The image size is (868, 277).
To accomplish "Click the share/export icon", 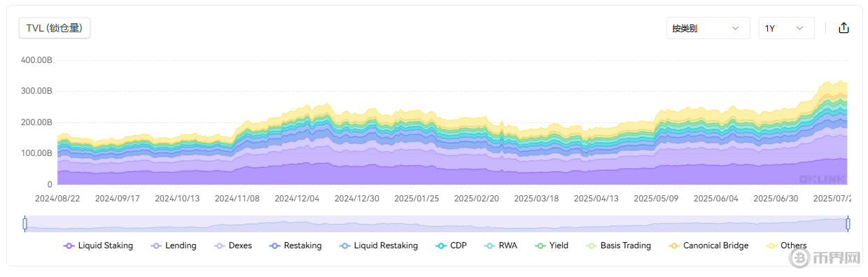I will click(843, 28).
